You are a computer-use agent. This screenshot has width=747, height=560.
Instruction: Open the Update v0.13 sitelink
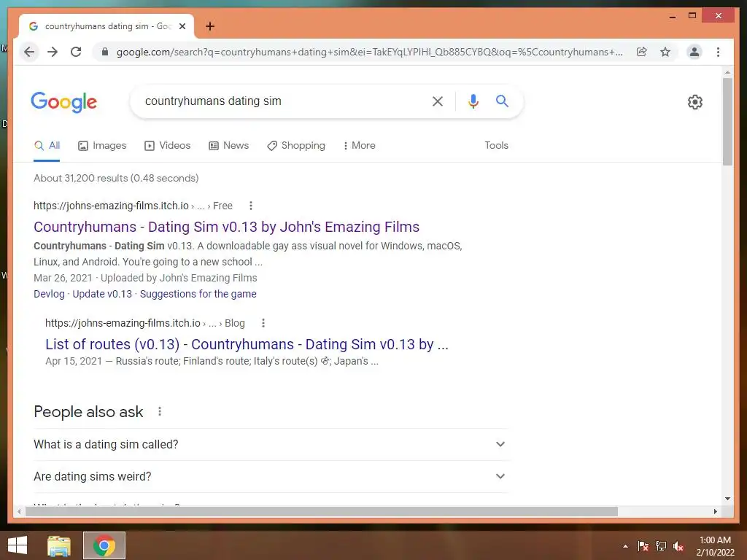tap(102, 295)
